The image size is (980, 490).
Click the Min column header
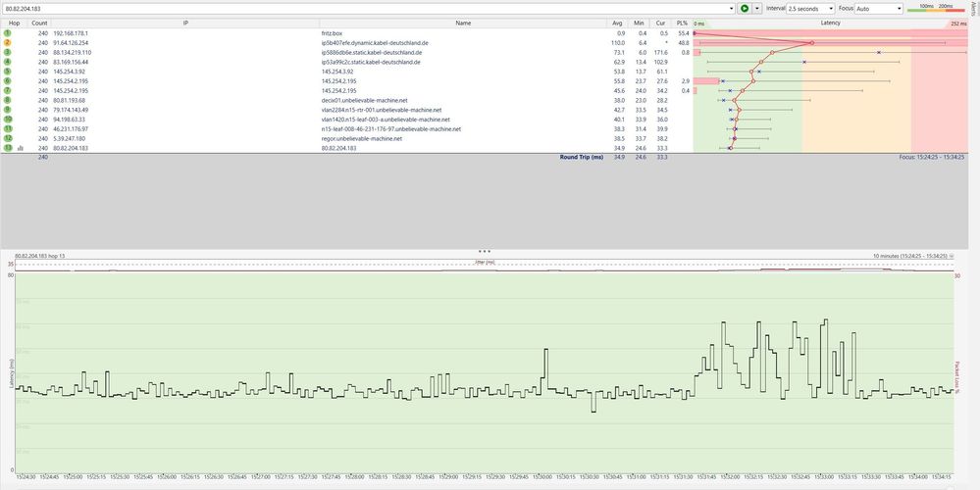(x=639, y=24)
